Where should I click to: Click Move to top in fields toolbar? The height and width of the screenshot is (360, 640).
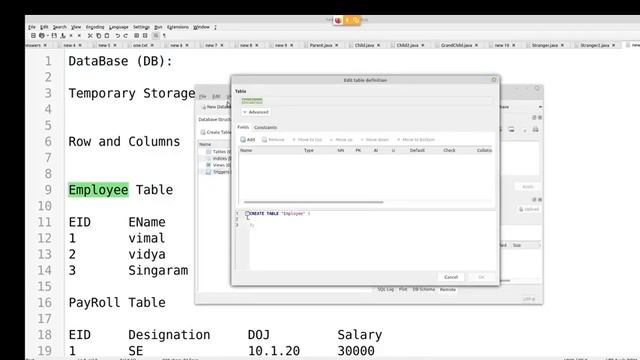click(x=307, y=140)
